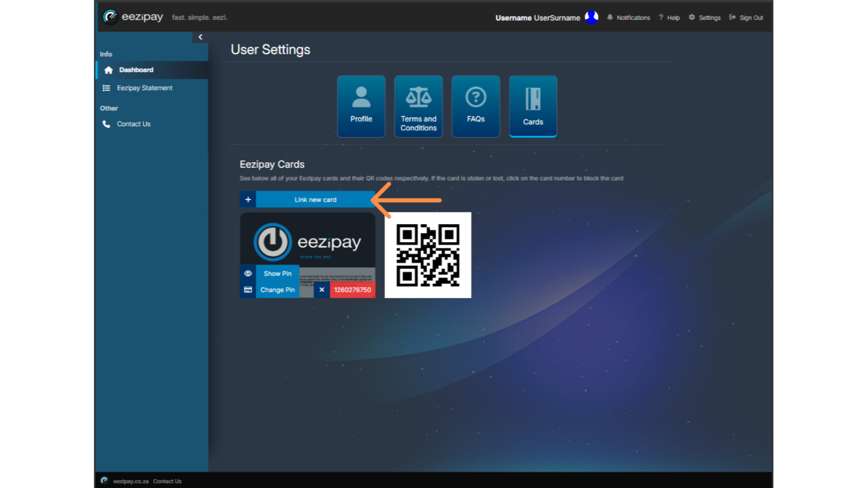Click the Settings gear icon
The height and width of the screenshot is (488, 868).
692,17
